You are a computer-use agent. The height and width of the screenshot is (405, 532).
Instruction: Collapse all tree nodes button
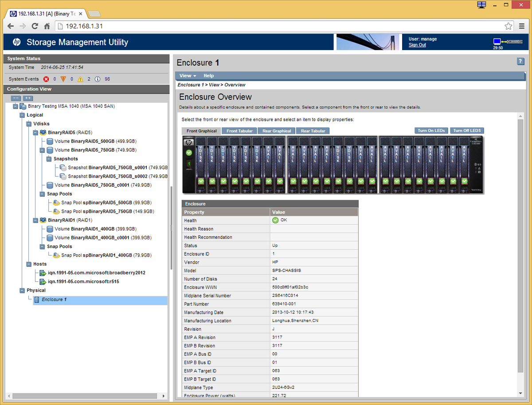tap(16, 98)
